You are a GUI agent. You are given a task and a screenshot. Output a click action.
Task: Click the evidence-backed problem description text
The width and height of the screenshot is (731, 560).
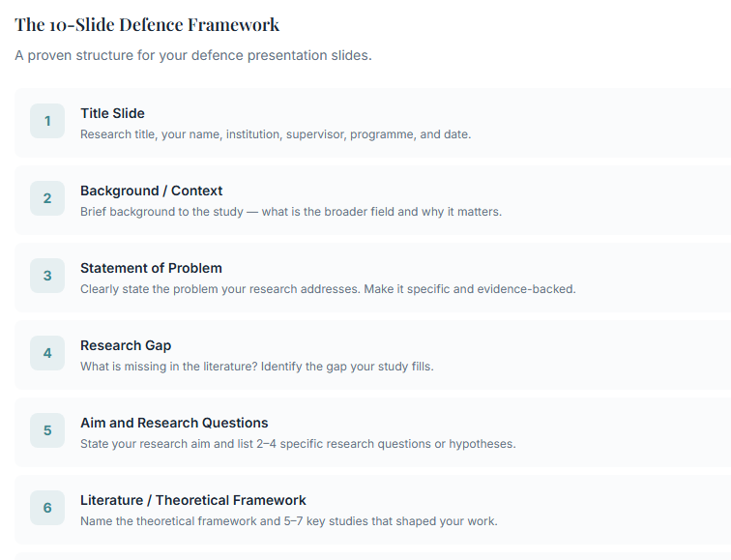click(328, 289)
